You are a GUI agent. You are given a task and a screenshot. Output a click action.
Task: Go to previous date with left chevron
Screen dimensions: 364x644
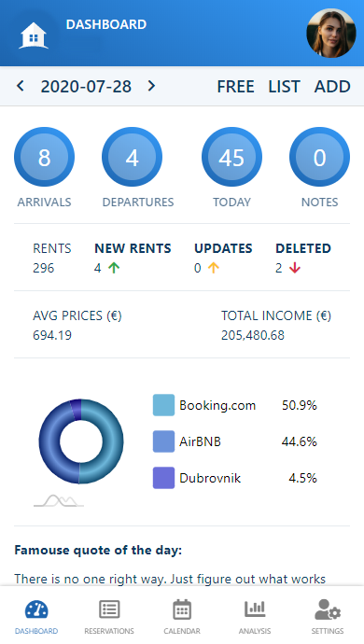click(21, 86)
